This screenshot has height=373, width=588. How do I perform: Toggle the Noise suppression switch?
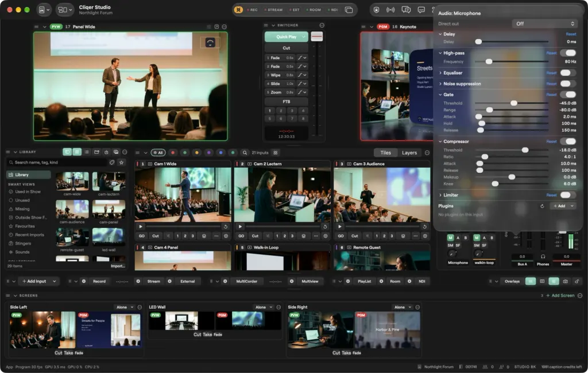click(568, 84)
